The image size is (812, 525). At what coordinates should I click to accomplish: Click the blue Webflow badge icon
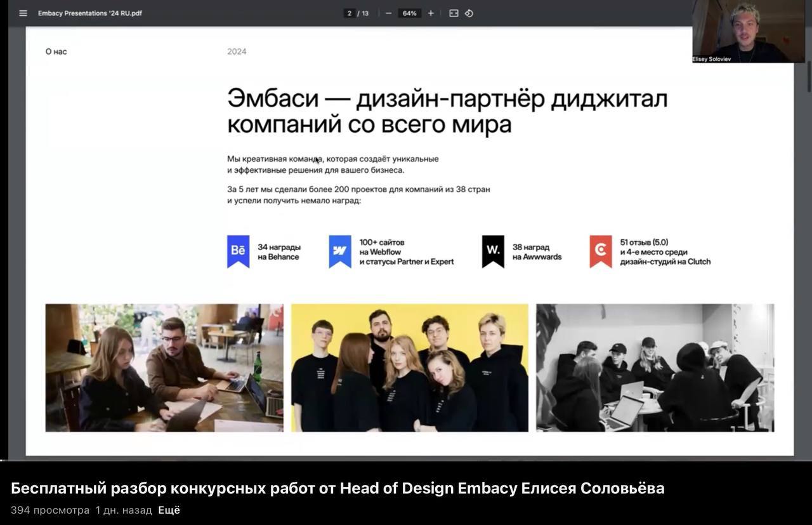click(x=340, y=251)
